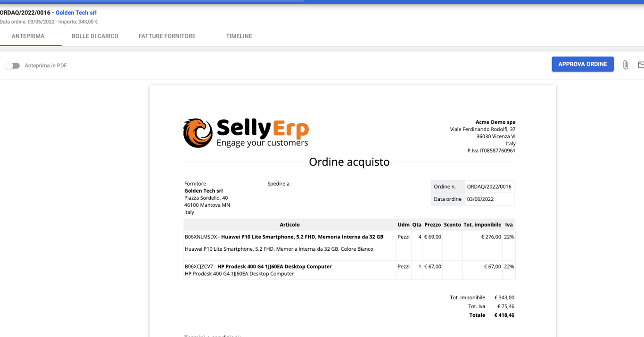The width and height of the screenshot is (644, 337).
Task: Click the Sconto column header
Action: click(x=452, y=225)
